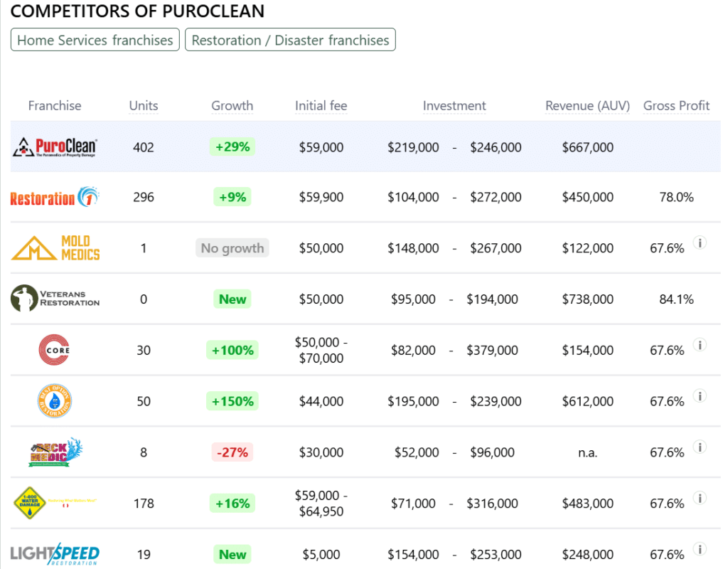Click the Deck Medic logo
The width and height of the screenshot is (728, 569).
point(55,452)
